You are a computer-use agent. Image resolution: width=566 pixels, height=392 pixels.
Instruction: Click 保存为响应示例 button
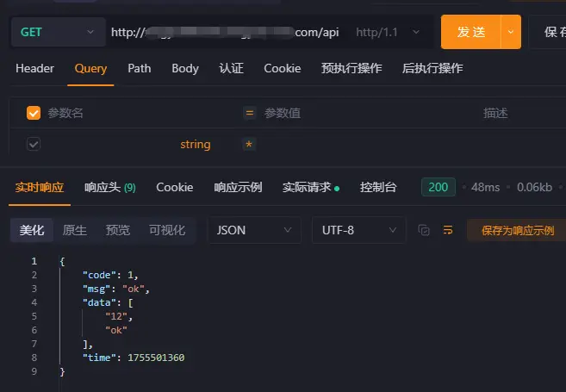(x=516, y=230)
